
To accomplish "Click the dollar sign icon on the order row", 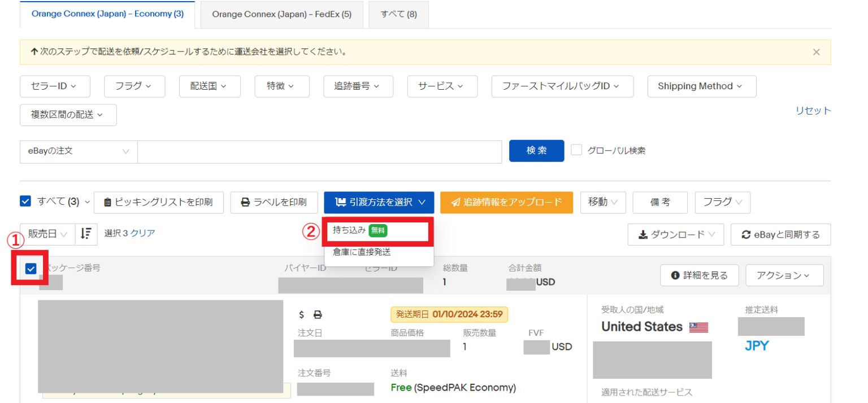I will (302, 315).
